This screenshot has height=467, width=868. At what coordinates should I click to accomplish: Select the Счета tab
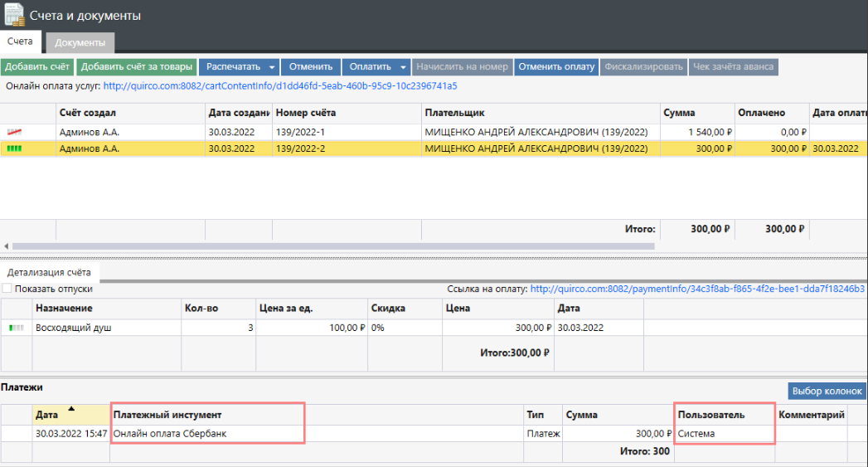(x=21, y=41)
